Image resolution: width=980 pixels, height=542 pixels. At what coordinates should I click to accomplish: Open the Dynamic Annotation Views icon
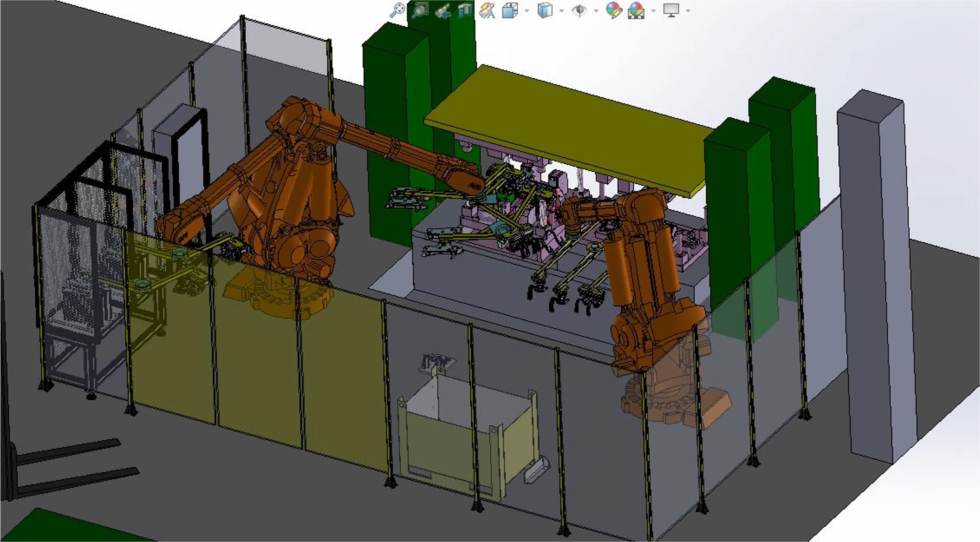[x=487, y=11]
